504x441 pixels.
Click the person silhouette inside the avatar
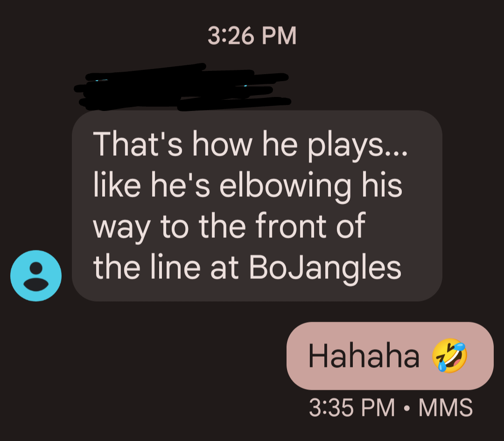pyautogui.click(x=36, y=276)
